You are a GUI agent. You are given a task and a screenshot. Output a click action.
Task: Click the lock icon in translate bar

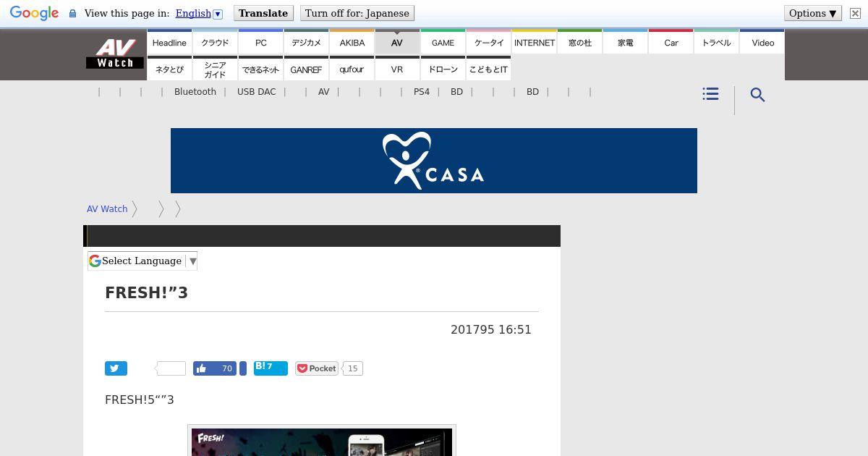[x=72, y=14]
